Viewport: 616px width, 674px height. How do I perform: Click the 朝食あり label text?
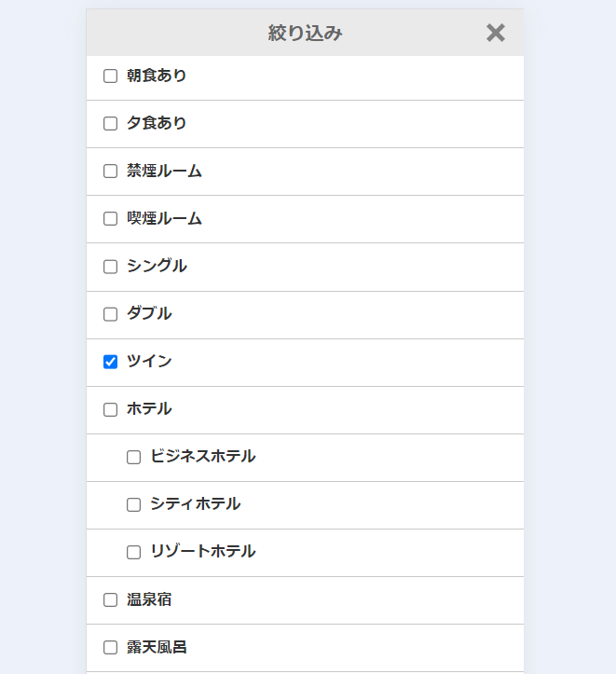tap(157, 76)
